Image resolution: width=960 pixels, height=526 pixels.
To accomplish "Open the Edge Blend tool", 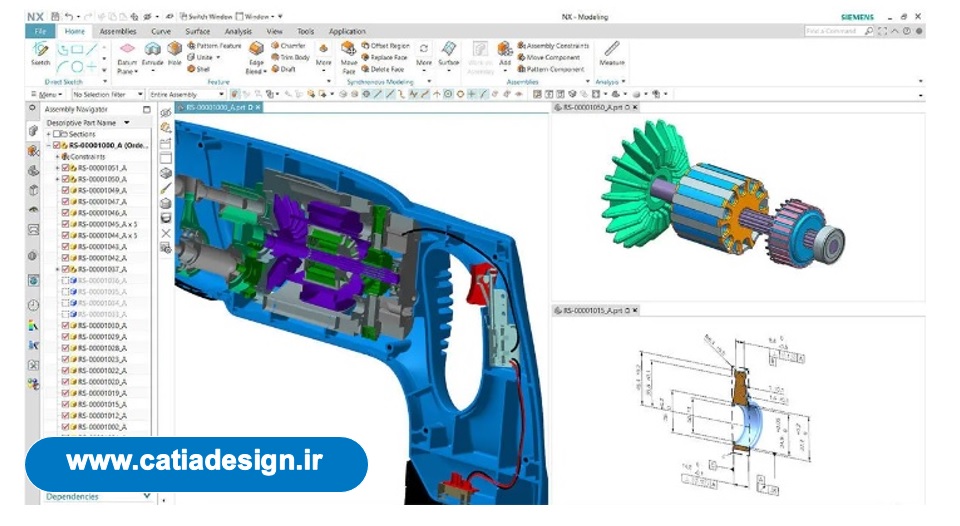I will (256, 50).
